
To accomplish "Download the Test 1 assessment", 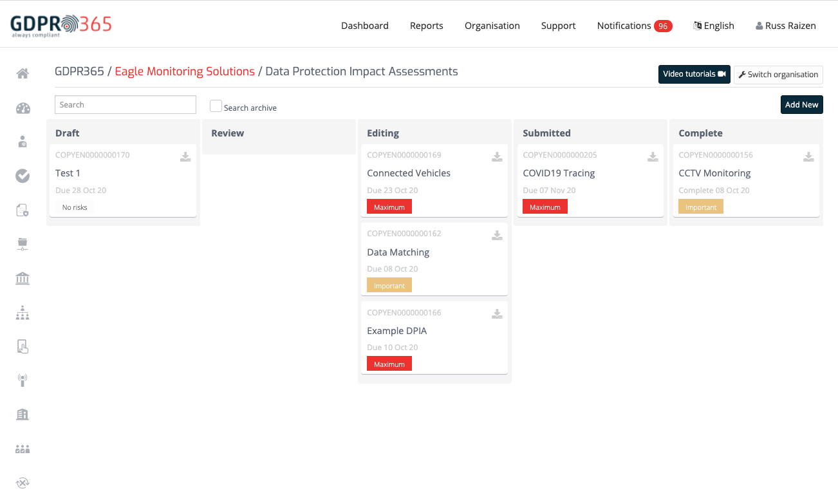I will pyautogui.click(x=185, y=156).
